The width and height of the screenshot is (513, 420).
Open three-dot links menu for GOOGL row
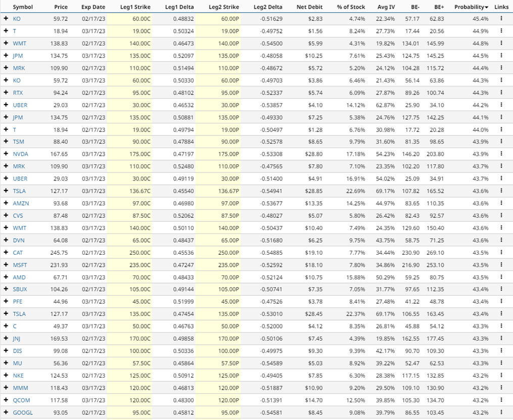[x=501, y=412]
